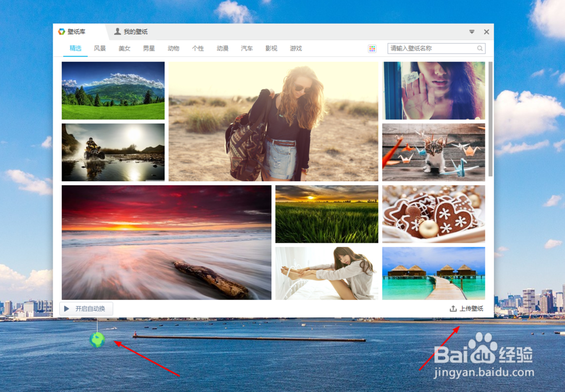Select the 影视 category
Viewport: 565px width, 392px height.
coord(271,48)
